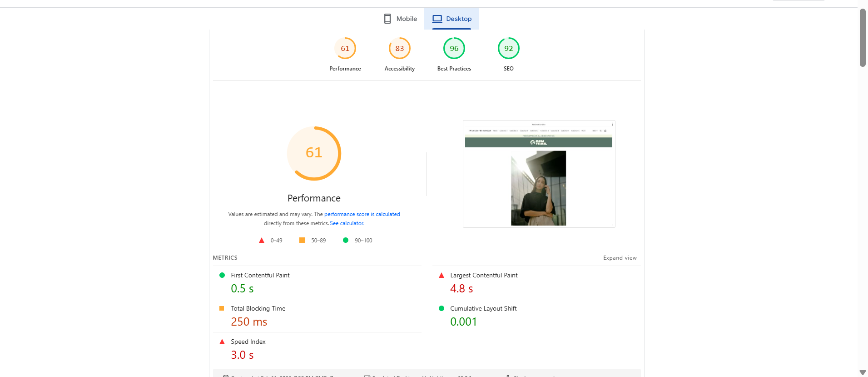
Task: Switch to the Mobile tab
Action: pyautogui.click(x=400, y=19)
